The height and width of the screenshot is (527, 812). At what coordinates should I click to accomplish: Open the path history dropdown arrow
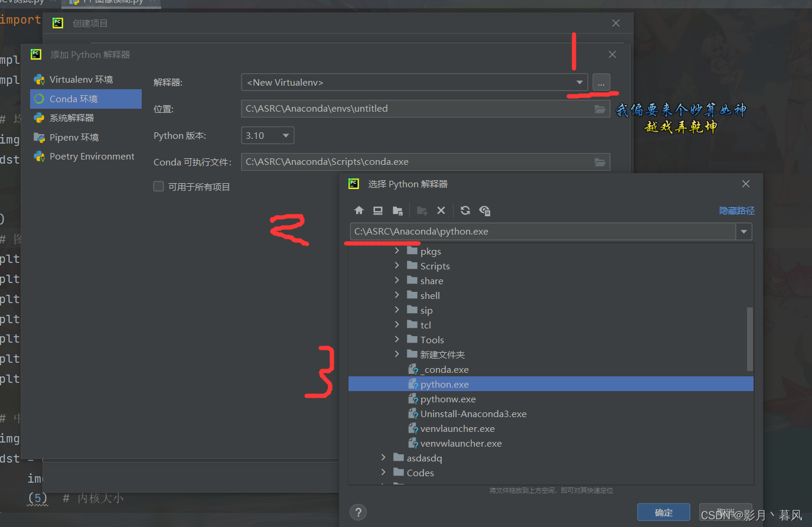[744, 232]
